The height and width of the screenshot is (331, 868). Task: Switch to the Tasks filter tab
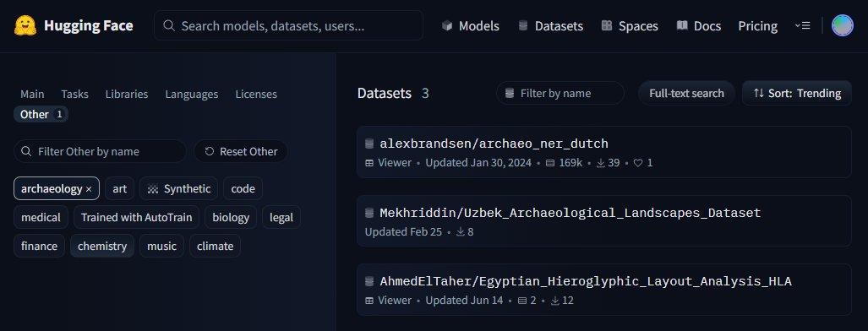tap(74, 94)
